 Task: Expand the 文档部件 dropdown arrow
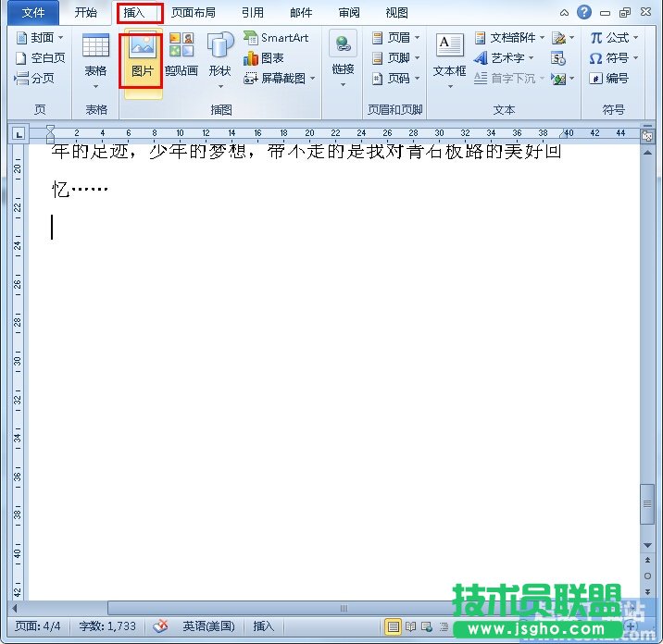(542, 38)
